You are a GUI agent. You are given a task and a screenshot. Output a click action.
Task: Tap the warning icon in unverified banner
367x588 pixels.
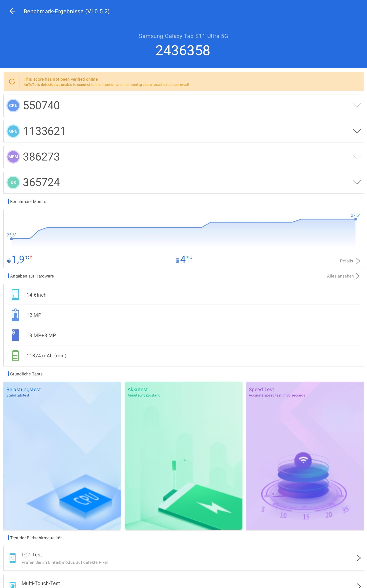(12, 82)
